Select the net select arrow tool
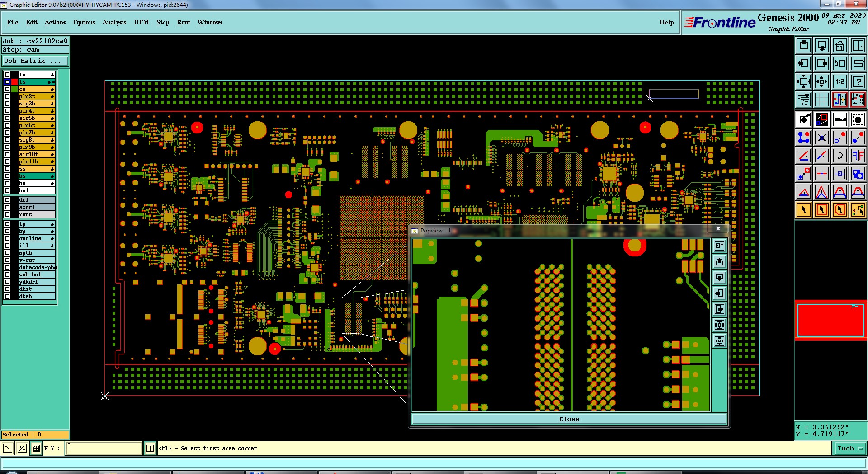The height and width of the screenshot is (474, 868). 858,210
